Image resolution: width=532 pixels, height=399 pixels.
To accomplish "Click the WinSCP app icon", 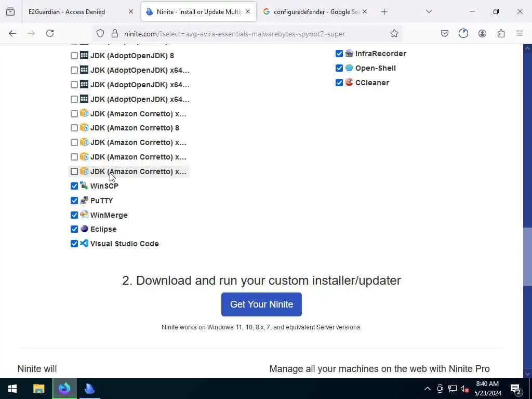I will [84, 185].
